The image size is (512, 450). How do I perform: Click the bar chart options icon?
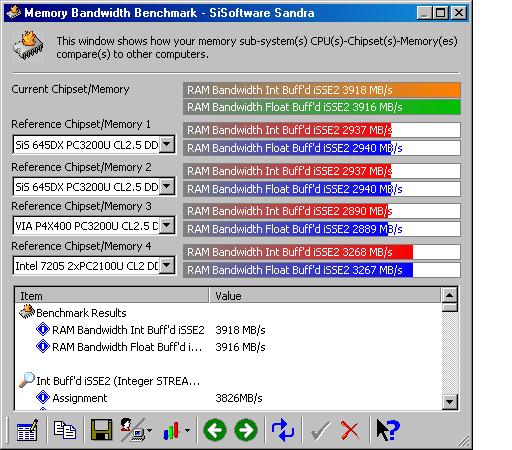tap(176, 431)
